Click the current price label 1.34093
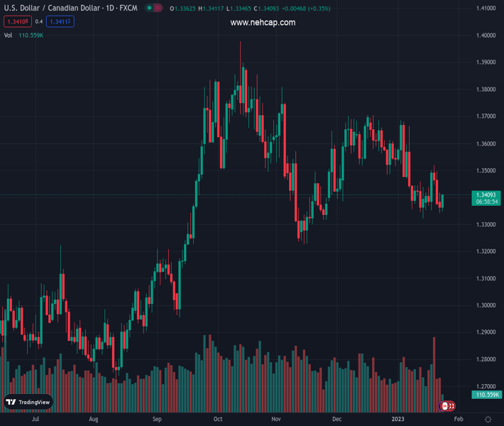Viewport: 504px width, 426px height. click(x=486, y=195)
